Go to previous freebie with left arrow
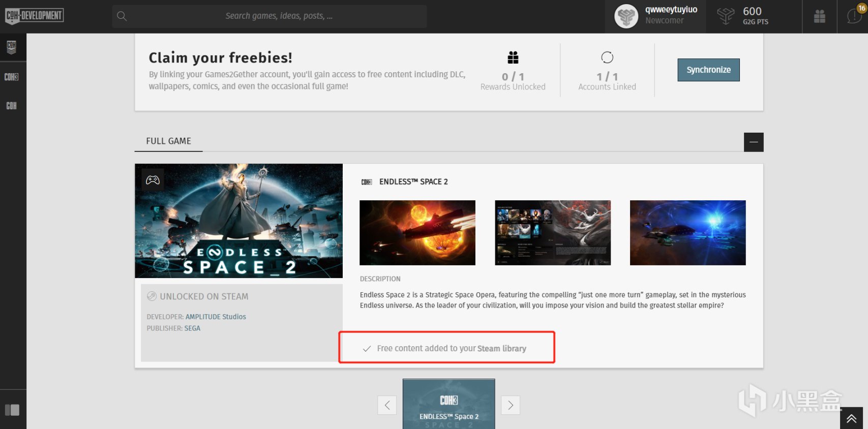The width and height of the screenshot is (868, 429). (x=387, y=405)
